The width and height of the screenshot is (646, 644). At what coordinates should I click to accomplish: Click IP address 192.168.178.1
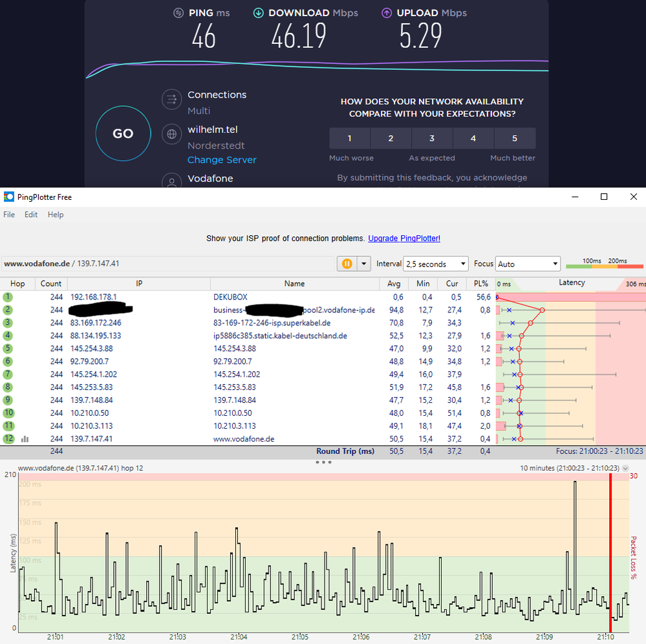(x=94, y=297)
